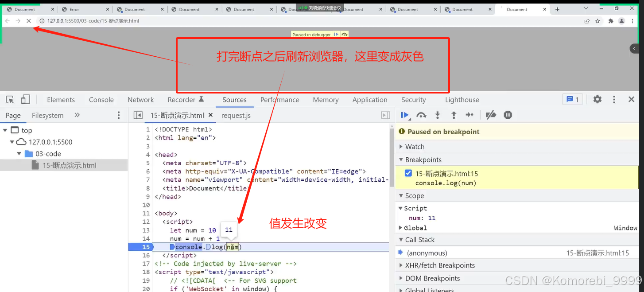Open the Filesystem tab
This screenshot has width=644, height=292.
point(47,115)
